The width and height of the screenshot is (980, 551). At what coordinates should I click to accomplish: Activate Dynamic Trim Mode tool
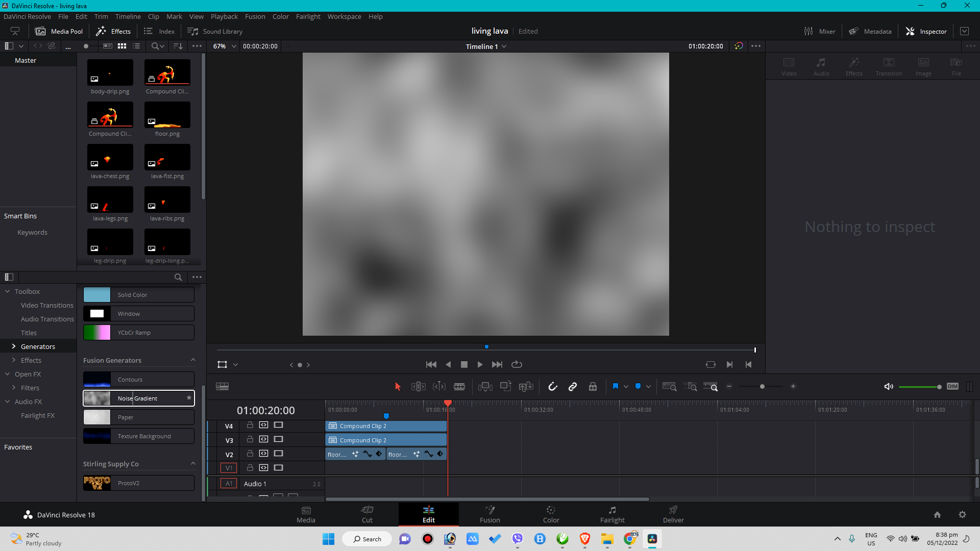click(x=439, y=387)
